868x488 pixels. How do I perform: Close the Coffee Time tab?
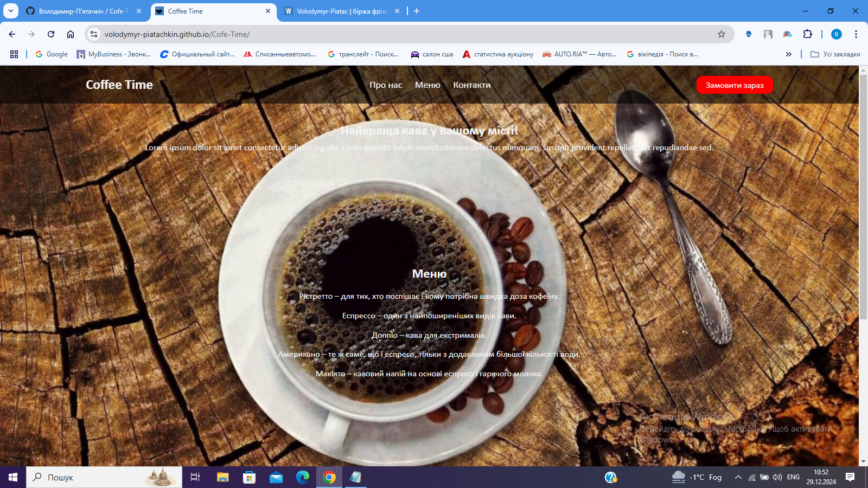pos(268,11)
